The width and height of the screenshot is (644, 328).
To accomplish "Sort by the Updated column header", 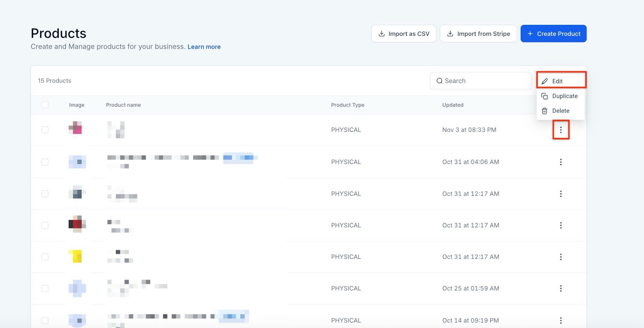I will coord(453,105).
